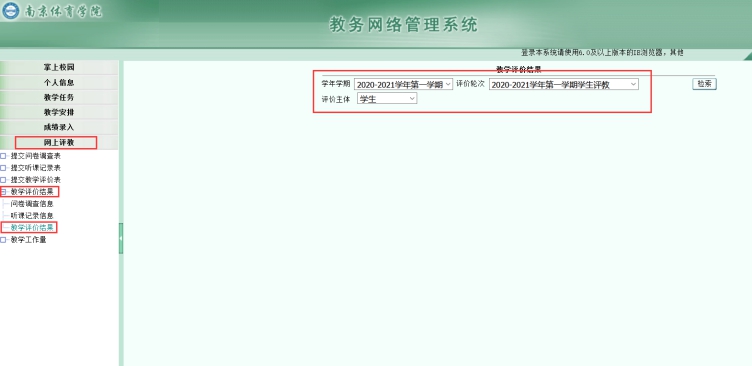Open the 成绩录入 menu section
Screen dimensions: 752x366
(59, 127)
